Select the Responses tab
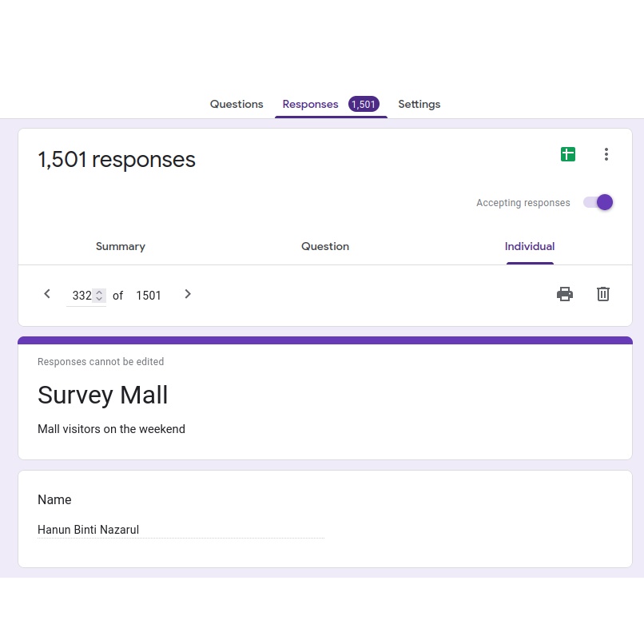The image size is (644, 644). (311, 105)
